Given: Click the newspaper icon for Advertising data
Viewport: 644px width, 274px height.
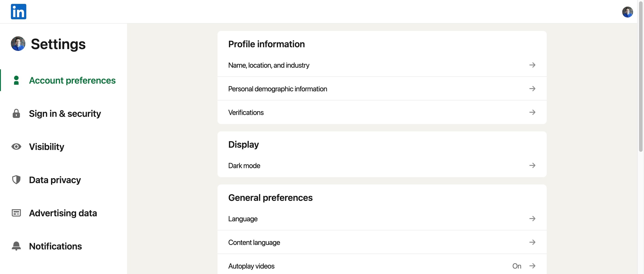Looking at the screenshot, I should pos(16,213).
